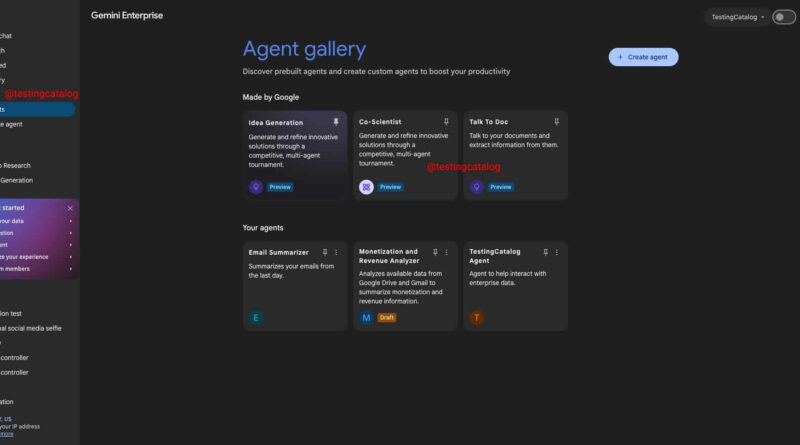Pin the Co-Scientist agent
Image resolution: width=800 pixels, height=445 pixels.
[x=446, y=121]
